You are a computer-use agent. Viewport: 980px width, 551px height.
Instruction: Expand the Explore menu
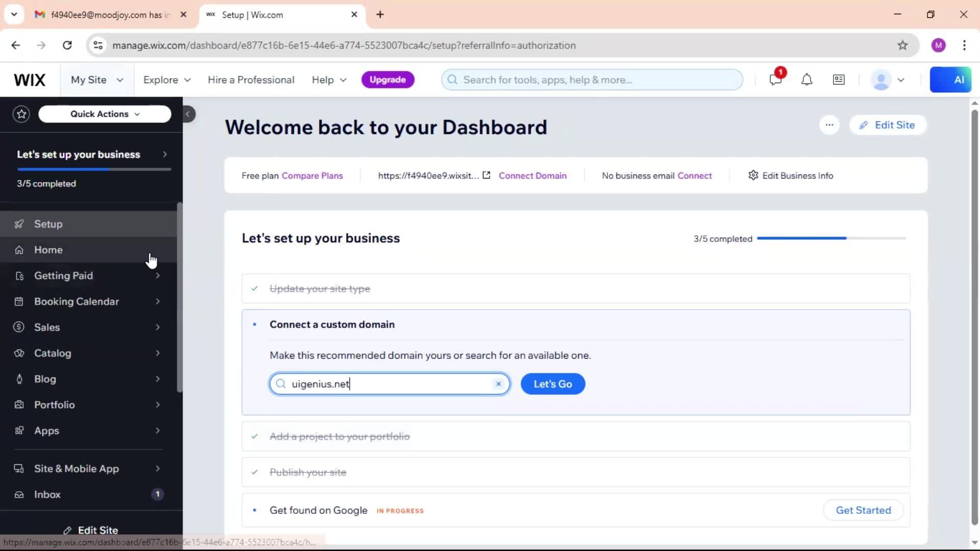point(167,80)
